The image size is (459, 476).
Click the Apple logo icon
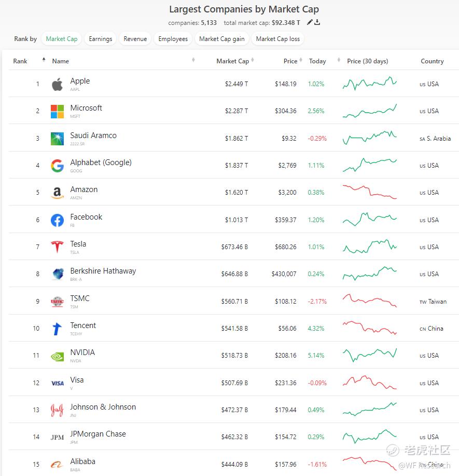coord(57,84)
